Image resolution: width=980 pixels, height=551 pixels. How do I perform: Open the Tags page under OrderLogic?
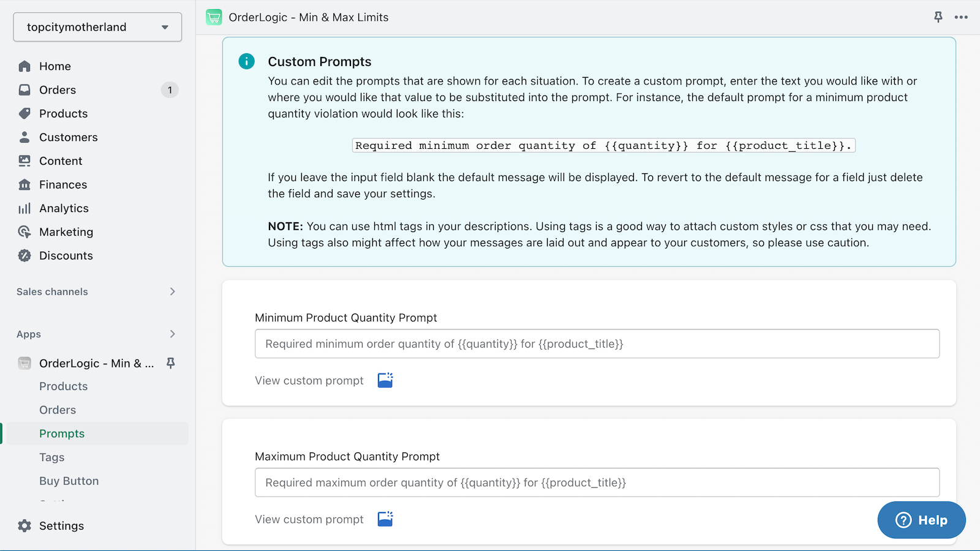tap(51, 457)
